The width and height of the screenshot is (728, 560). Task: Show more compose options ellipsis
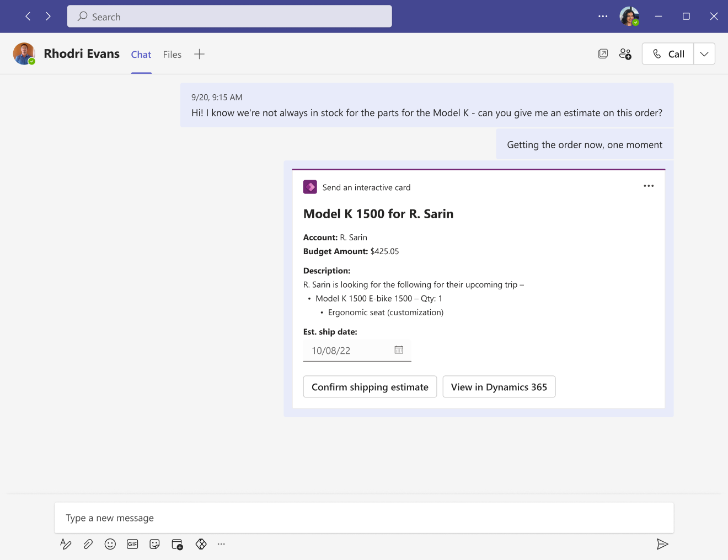(221, 544)
